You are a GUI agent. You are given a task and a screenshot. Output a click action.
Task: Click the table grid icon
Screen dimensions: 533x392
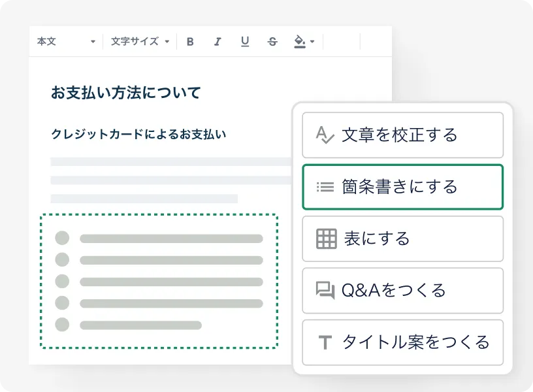click(x=326, y=238)
